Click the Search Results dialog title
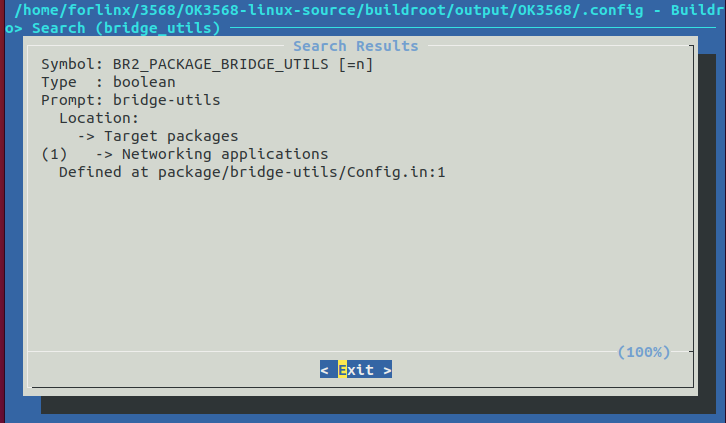This screenshot has width=726, height=423. [x=356, y=46]
